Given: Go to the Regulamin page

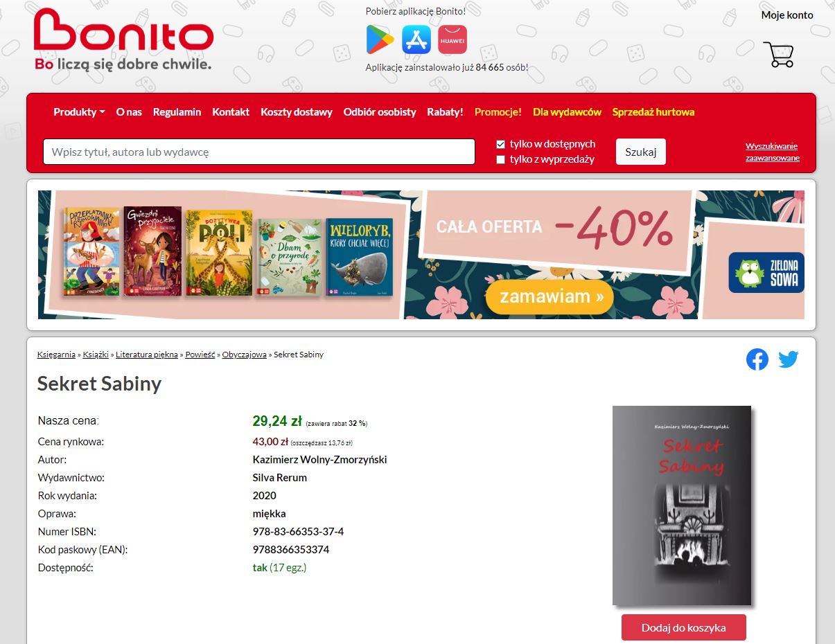Looking at the screenshot, I should (177, 112).
